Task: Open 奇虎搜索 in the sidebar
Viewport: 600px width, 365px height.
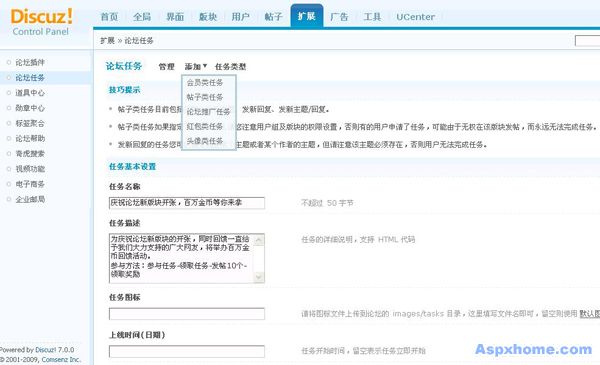Action: 30,153
